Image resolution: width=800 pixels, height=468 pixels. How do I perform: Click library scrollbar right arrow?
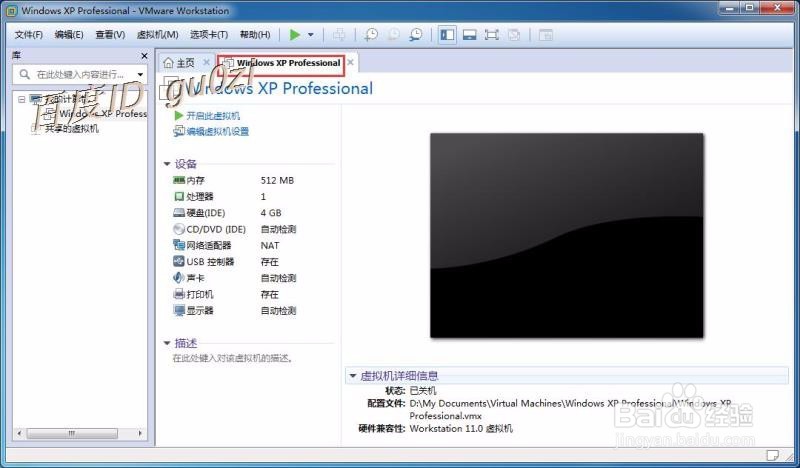click(140, 433)
